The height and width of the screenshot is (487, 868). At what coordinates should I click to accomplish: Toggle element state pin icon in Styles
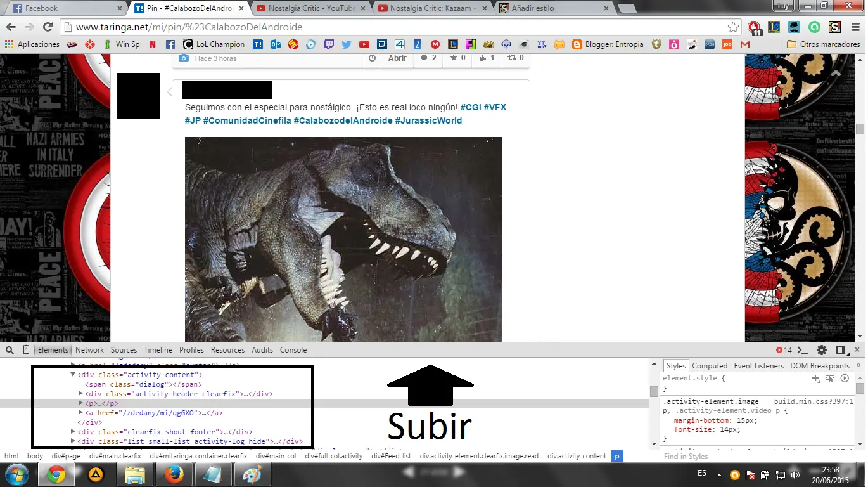pyautogui.click(x=830, y=378)
